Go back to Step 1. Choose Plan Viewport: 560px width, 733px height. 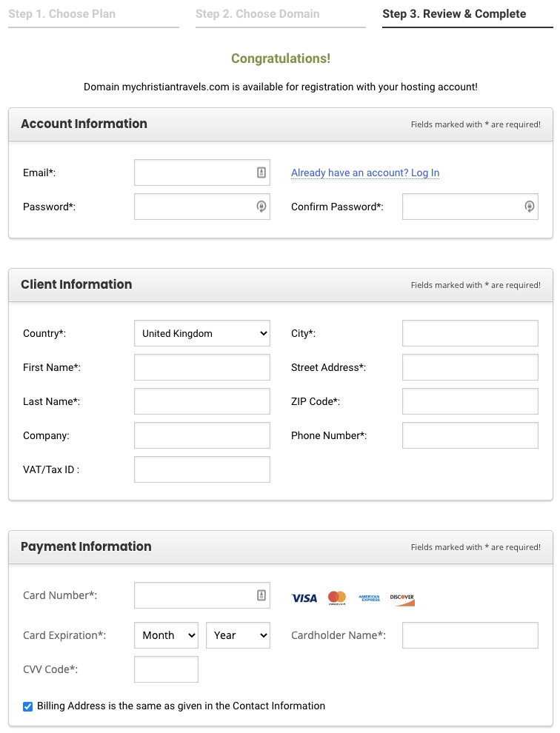(x=93, y=14)
